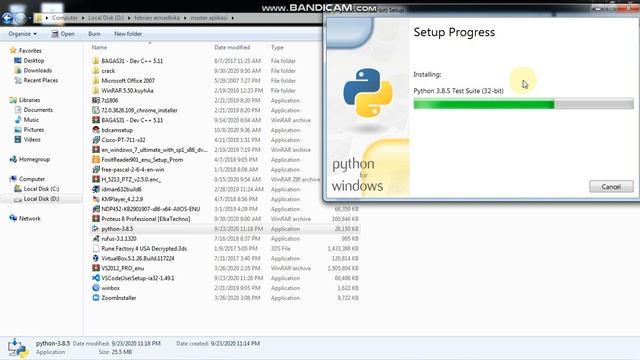
Task: Click VSCodeUserSetup-ia32-1.49.1 icon
Action: click(x=96, y=278)
